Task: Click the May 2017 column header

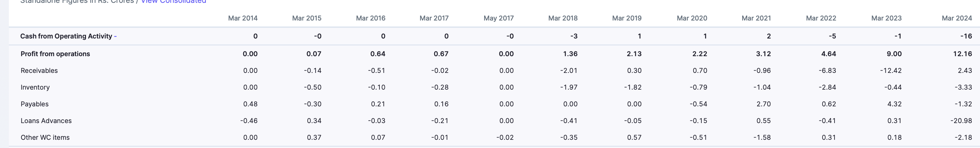Action: pos(498,18)
